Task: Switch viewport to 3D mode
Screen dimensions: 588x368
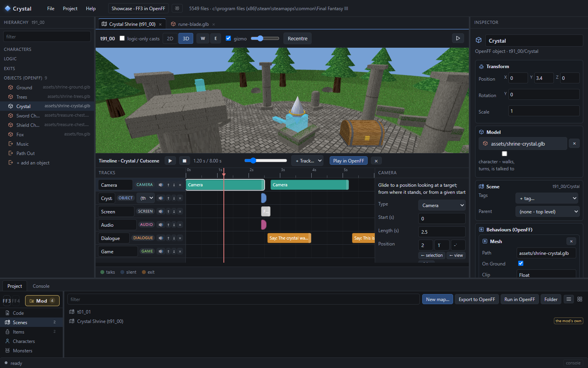Action: pos(186,38)
